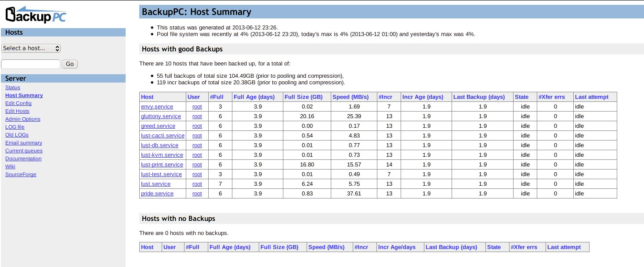Open pride.service host page
The image size is (644, 267).
157,194
